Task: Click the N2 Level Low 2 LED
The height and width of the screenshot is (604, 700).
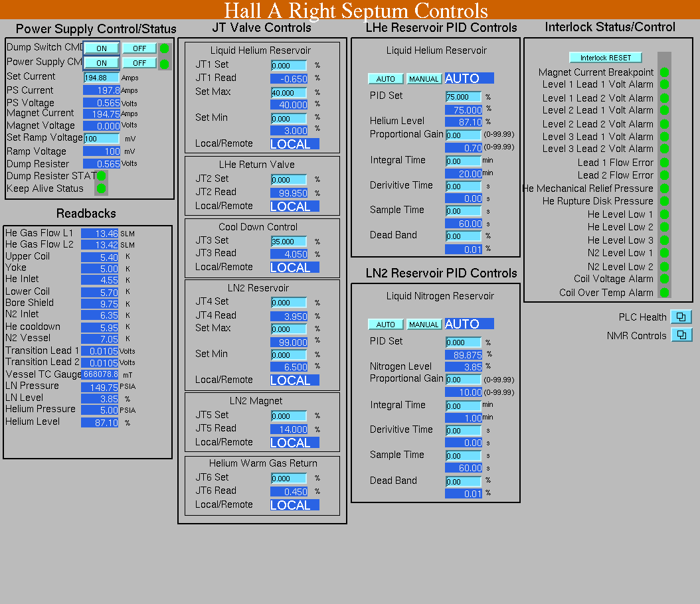Action: (664, 267)
